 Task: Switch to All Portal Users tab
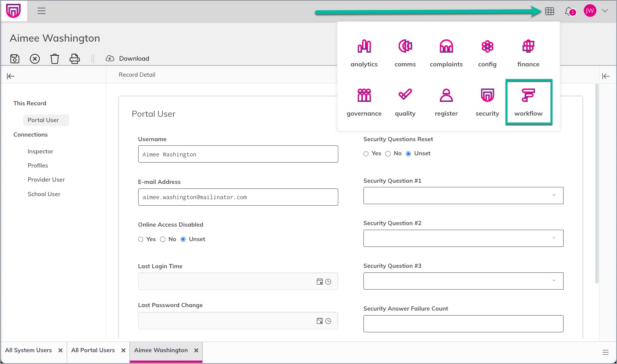93,350
